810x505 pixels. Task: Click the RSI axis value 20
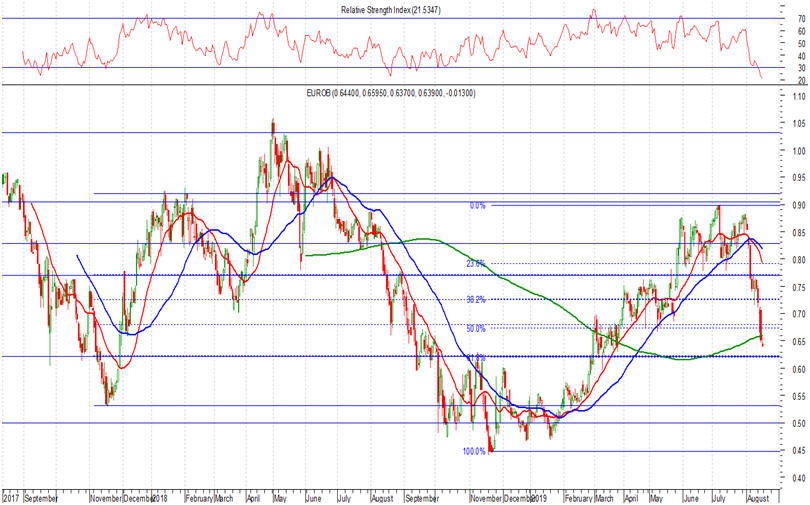(x=802, y=80)
